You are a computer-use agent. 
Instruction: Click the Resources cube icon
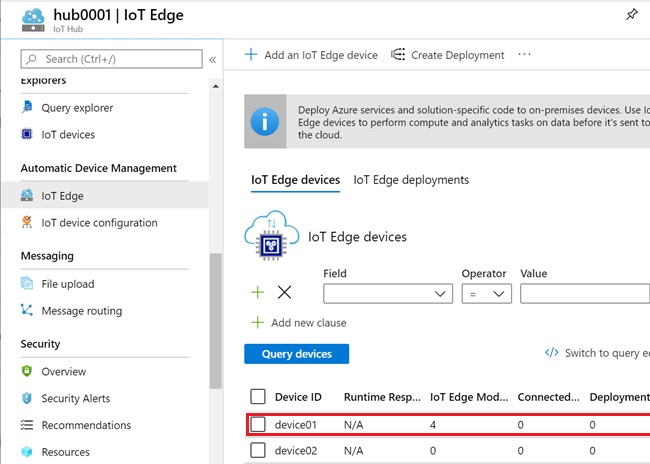point(27,452)
